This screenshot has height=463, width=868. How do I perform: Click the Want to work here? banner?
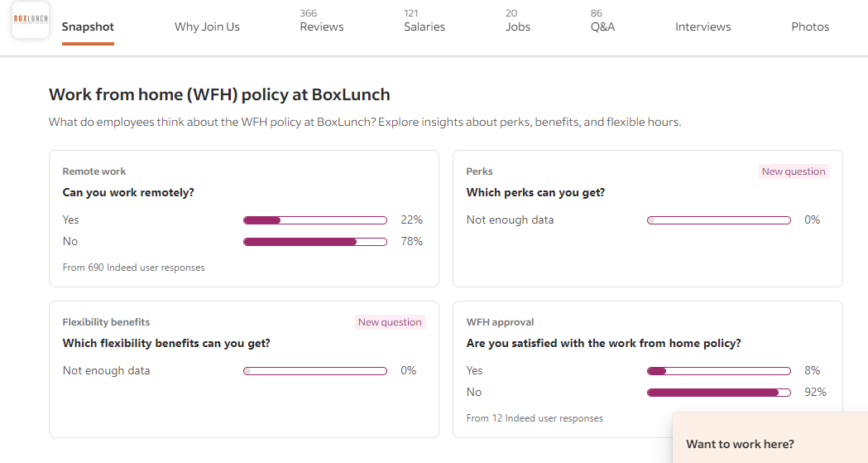(x=770, y=443)
